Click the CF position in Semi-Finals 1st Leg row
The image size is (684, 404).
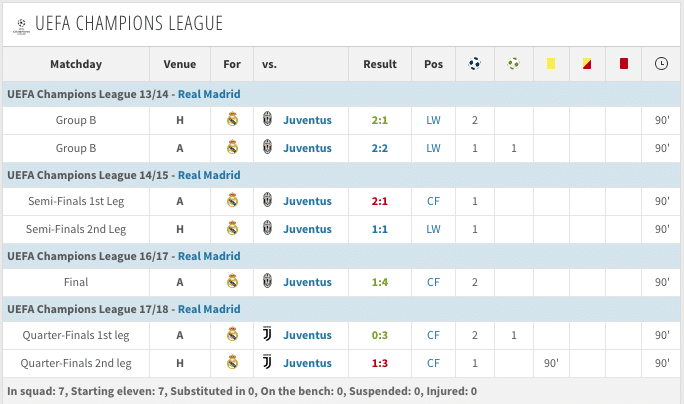[433, 201]
